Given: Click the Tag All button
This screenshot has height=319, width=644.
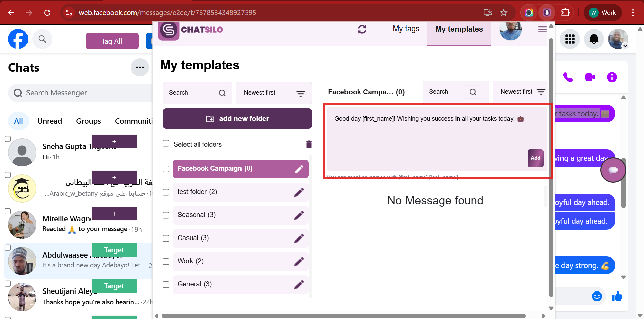Looking at the screenshot, I should (112, 41).
